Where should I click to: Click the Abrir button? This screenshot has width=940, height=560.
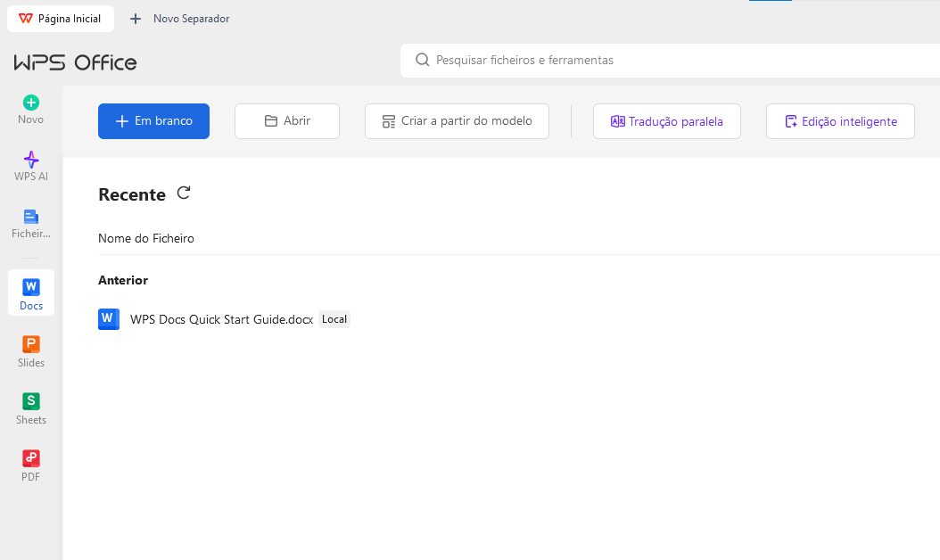click(x=286, y=121)
